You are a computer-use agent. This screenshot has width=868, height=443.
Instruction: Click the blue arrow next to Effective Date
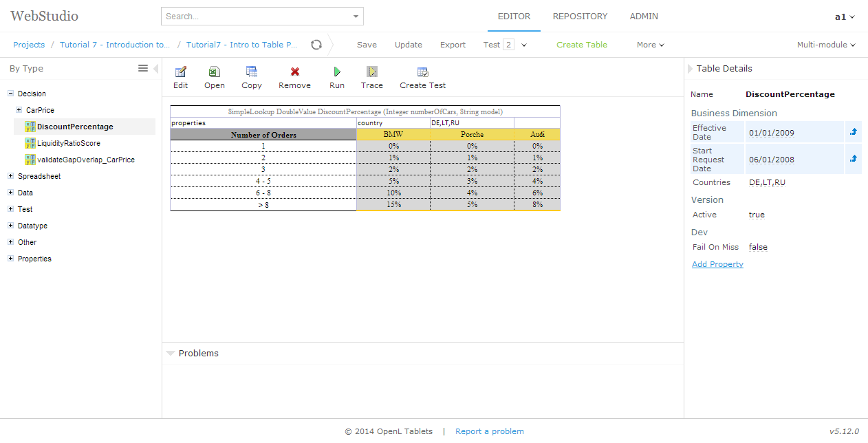coord(854,132)
